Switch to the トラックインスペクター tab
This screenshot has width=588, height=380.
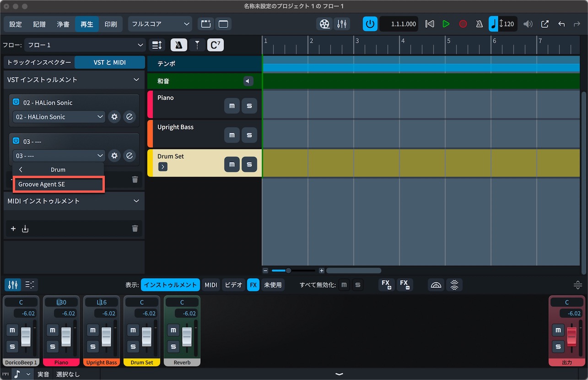39,62
